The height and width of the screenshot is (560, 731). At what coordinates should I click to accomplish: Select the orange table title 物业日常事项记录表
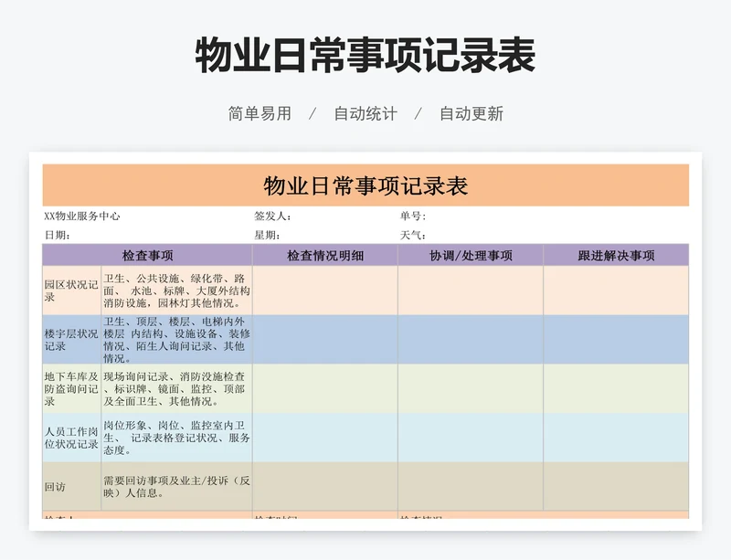[x=365, y=185]
